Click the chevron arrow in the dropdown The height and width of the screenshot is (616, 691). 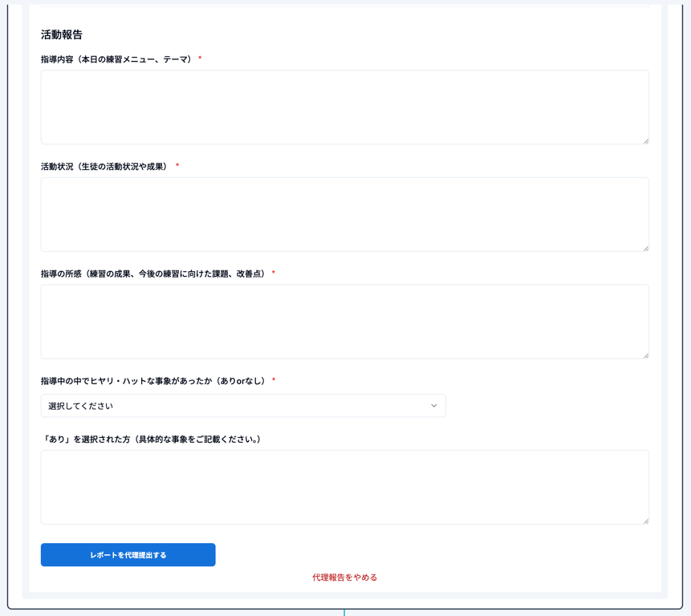[434, 406]
